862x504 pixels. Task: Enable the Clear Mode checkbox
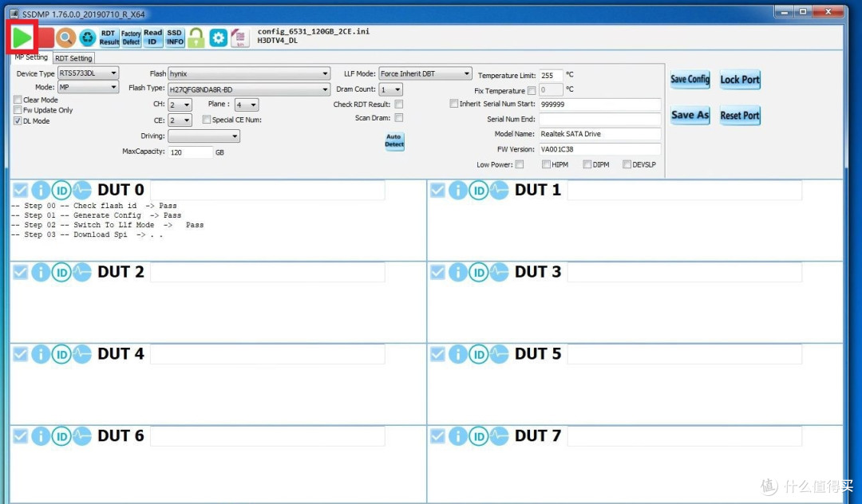point(18,100)
